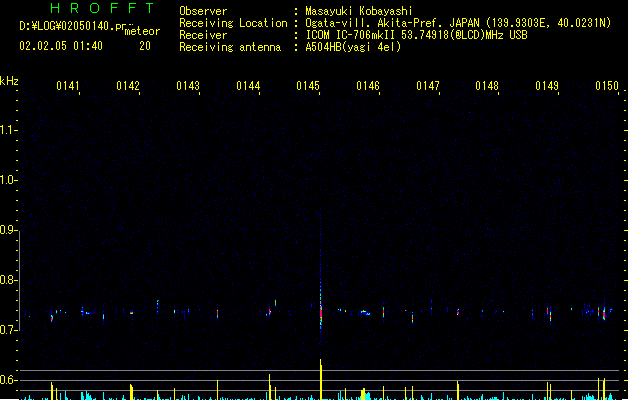629x400 pixels.
Task: Click the 1.0 kHz axis label
Action: click(7, 180)
